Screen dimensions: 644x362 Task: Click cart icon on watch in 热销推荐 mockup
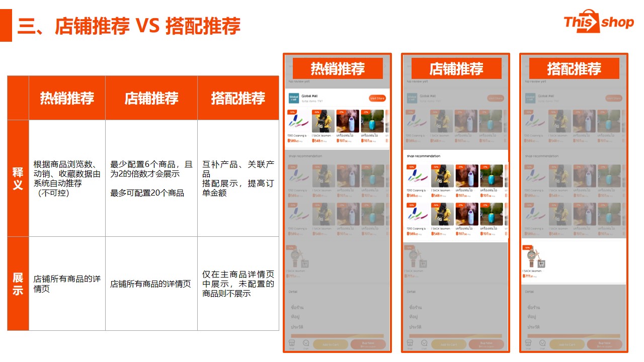pyautogui.click(x=305, y=263)
